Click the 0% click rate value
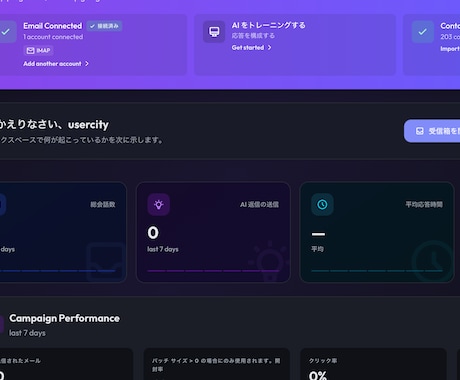This screenshot has height=380, width=460. pos(318,375)
